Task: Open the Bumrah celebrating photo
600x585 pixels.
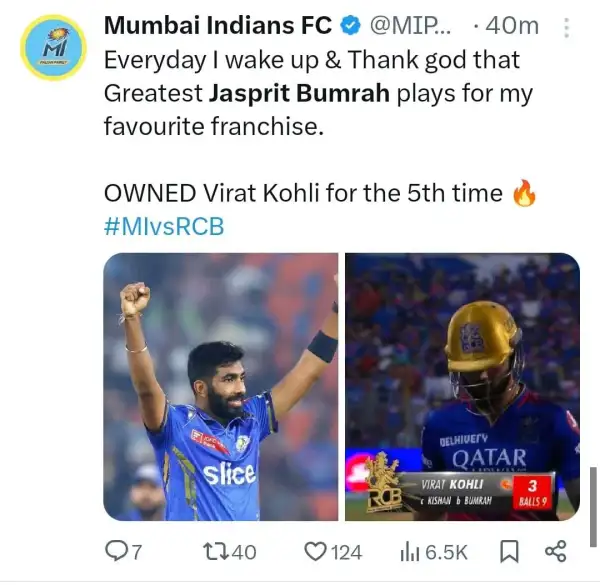Action: [x=221, y=387]
